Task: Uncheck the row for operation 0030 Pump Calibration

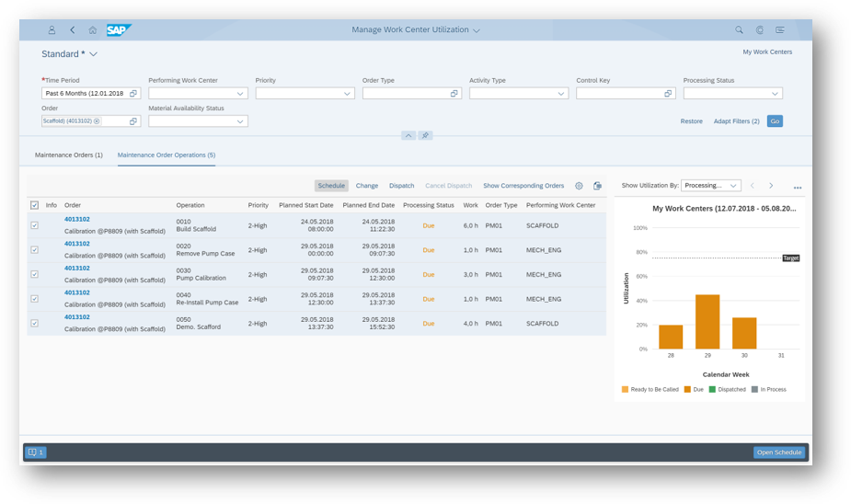Action: pyautogui.click(x=34, y=274)
